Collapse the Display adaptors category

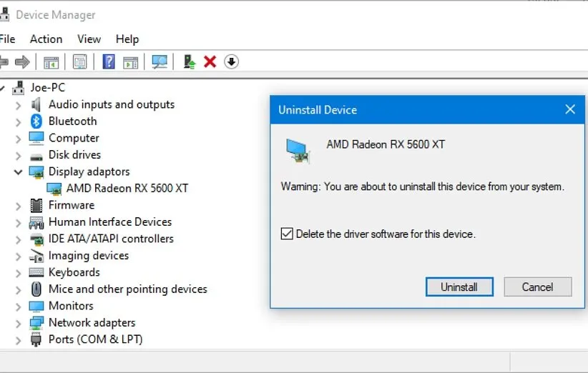[x=19, y=172]
